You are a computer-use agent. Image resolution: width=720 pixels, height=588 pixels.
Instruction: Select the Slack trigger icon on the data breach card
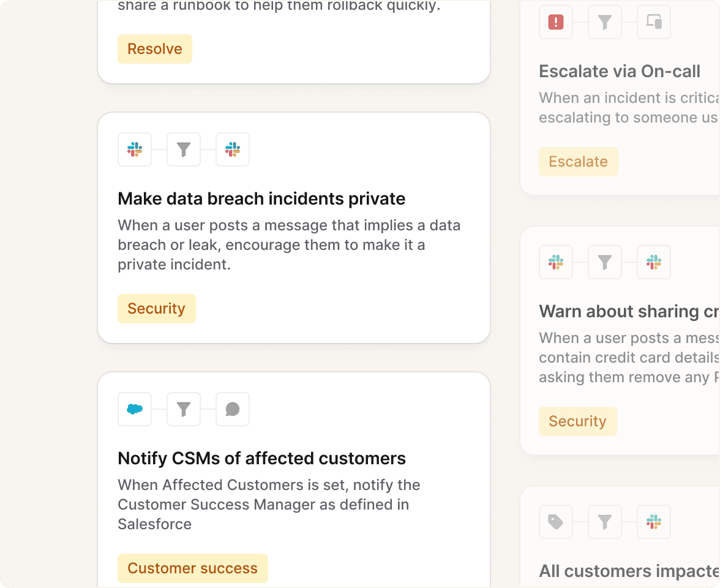[134, 149]
